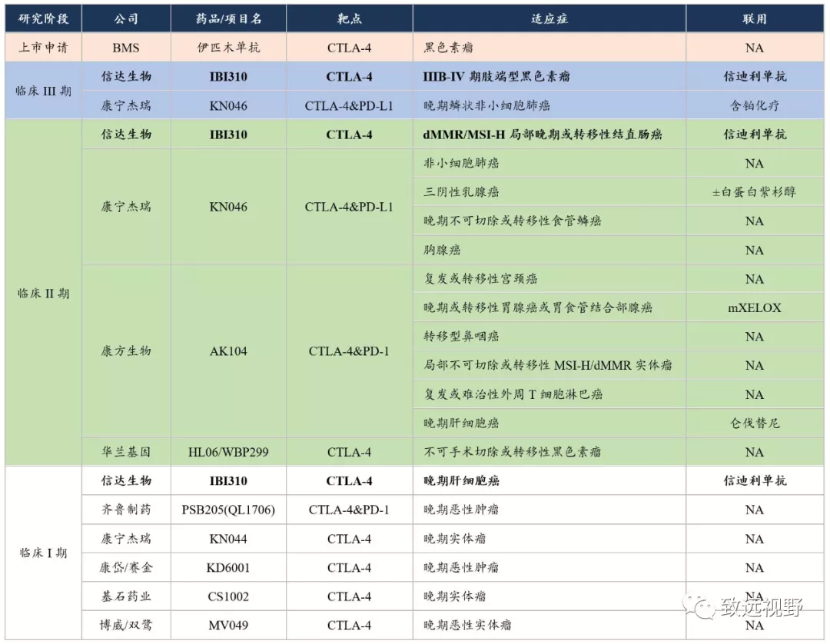This screenshot has width=830, height=644.
Task: Select 晚期实体瘤 in the KN044 row
Action: 549,539
